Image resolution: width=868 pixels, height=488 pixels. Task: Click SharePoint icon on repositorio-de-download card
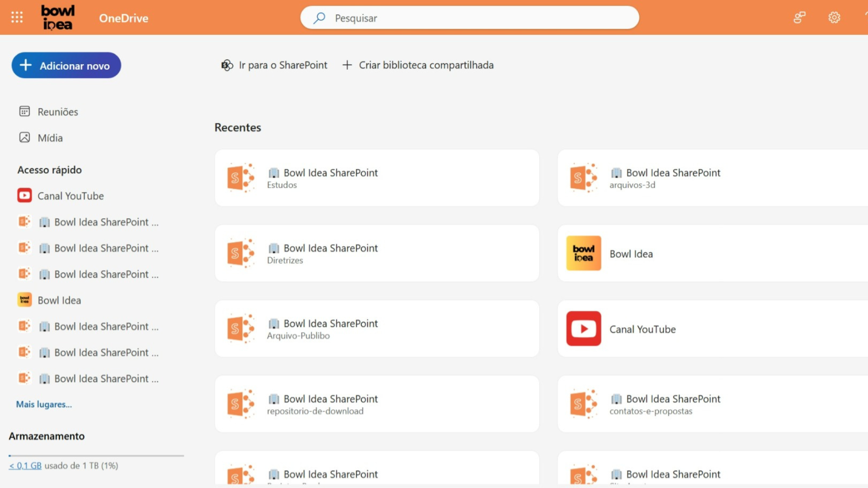[241, 404]
